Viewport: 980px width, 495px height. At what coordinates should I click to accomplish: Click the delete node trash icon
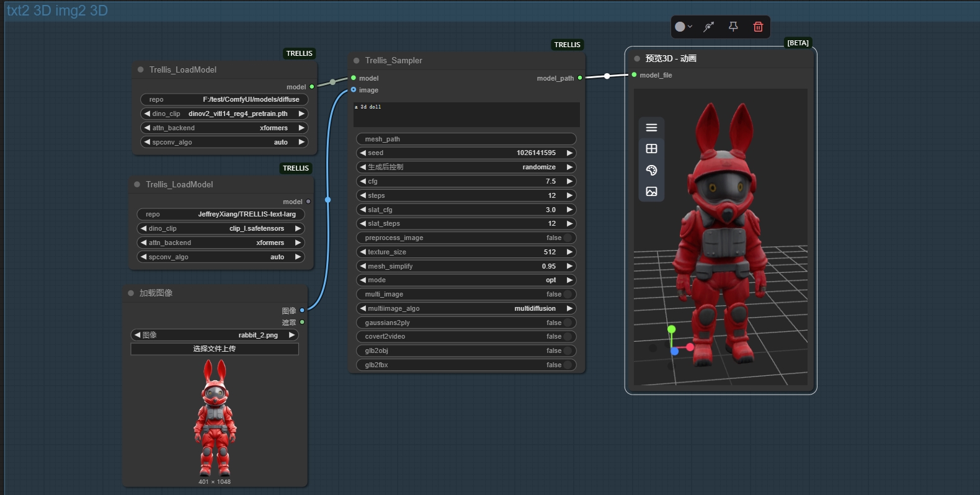(758, 27)
